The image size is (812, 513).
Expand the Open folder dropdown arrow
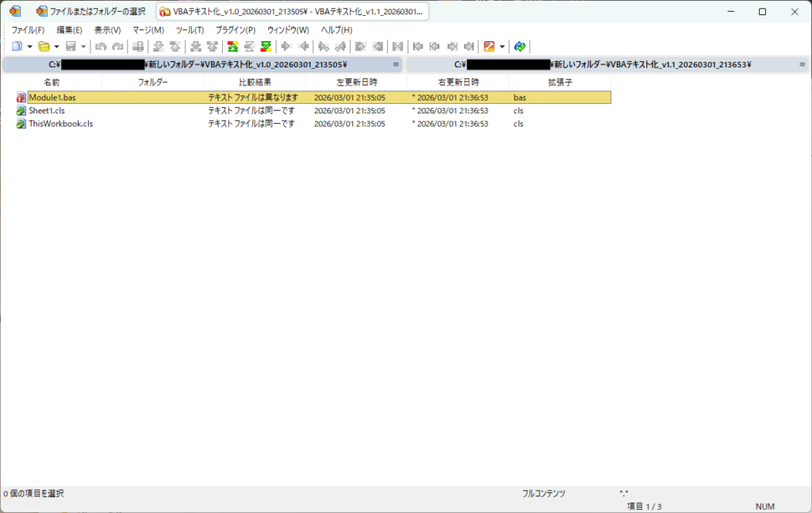tap(56, 47)
